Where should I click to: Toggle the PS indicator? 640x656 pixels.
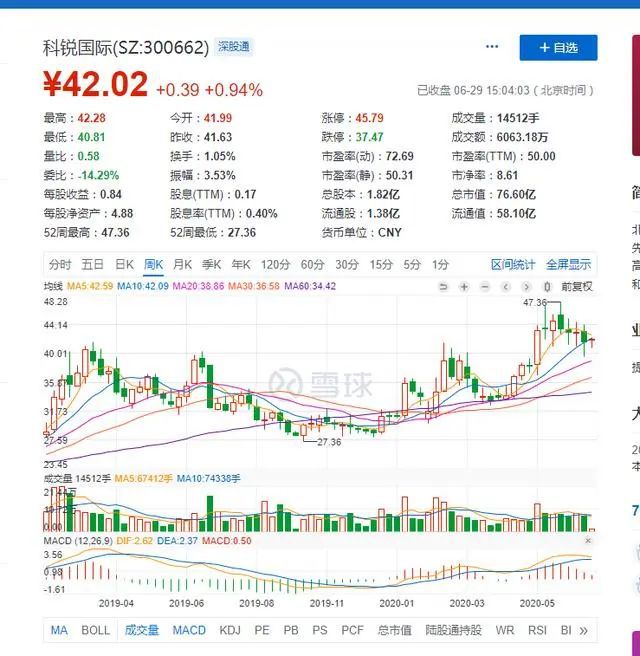(x=320, y=630)
